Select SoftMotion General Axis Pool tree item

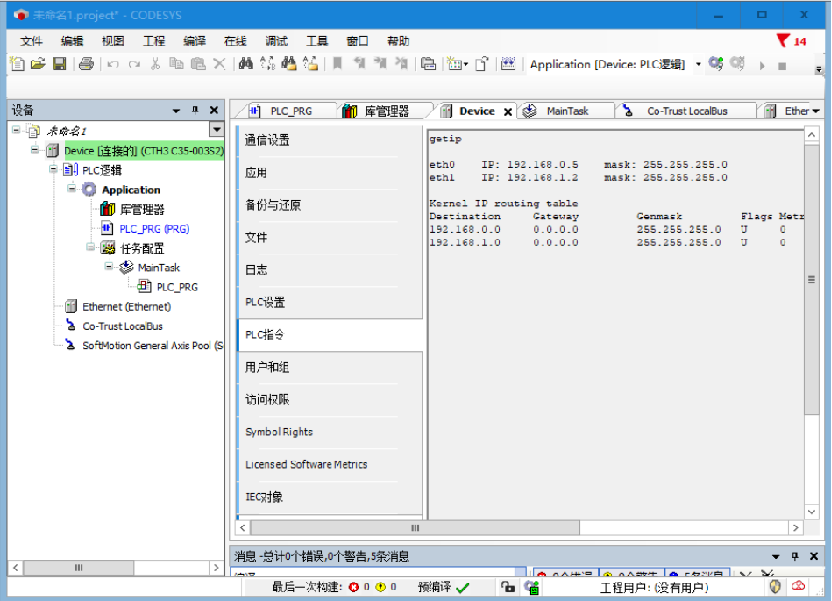click(152, 345)
